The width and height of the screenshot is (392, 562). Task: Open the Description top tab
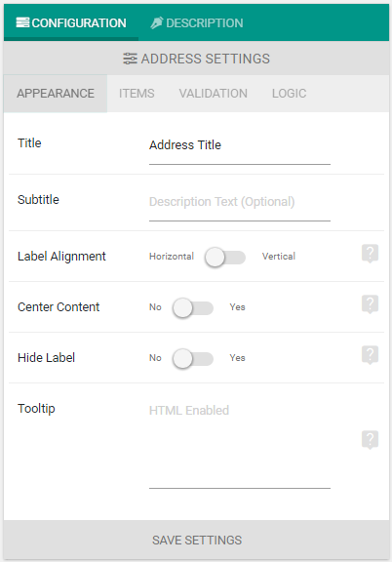coord(197,23)
